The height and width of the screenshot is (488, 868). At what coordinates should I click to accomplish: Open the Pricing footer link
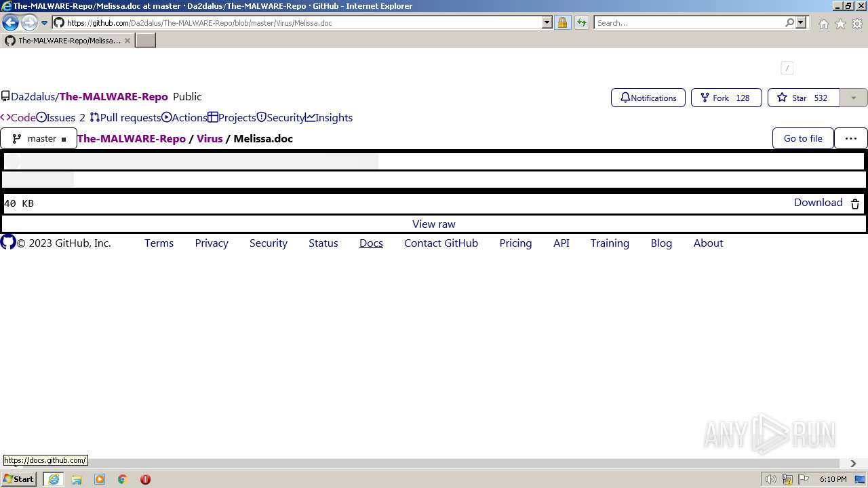pos(516,243)
